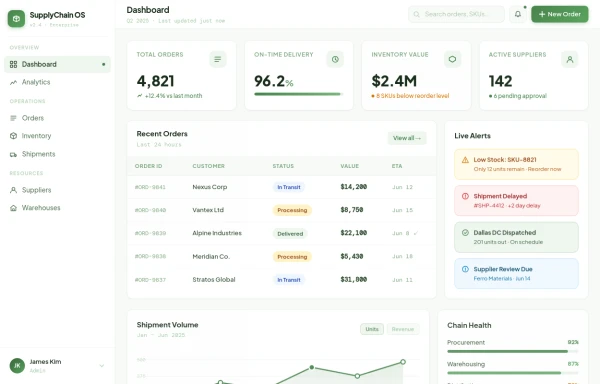
Task: Click the Warehousing health progress bar
Action: pyautogui.click(x=512, y=373)
